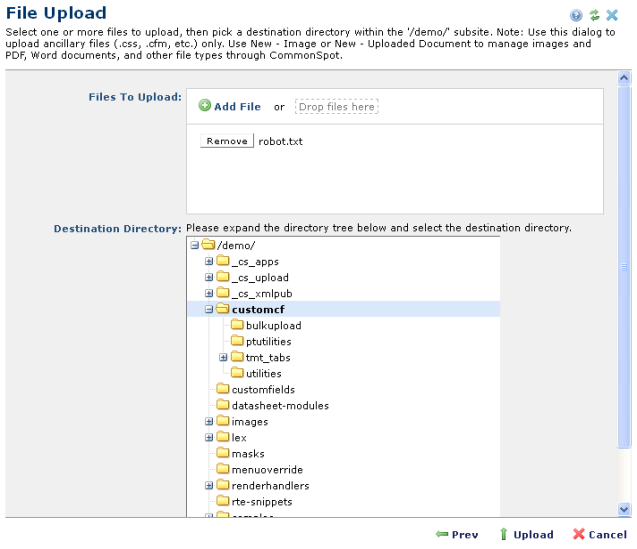This screenshot has width=637, height=549.
Task: Click the /demo/ root folder icon
Action: click(208, 246)
